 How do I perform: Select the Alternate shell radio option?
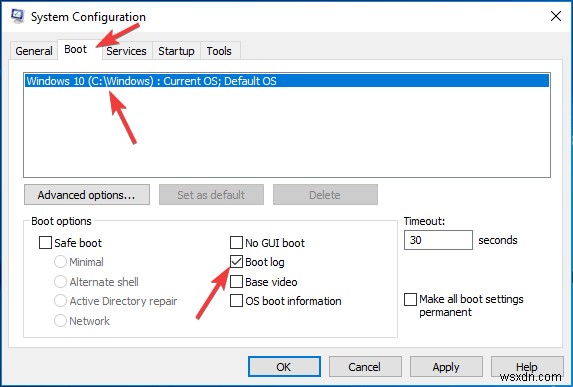(60, 282)
